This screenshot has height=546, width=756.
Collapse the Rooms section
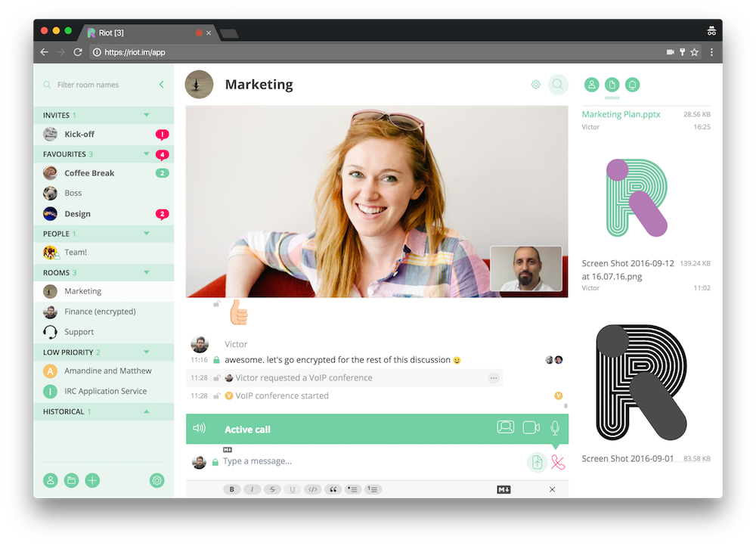(x=147, y=272)
